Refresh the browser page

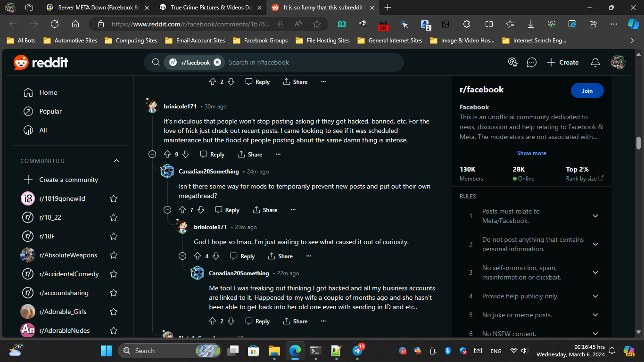point(55,24)
